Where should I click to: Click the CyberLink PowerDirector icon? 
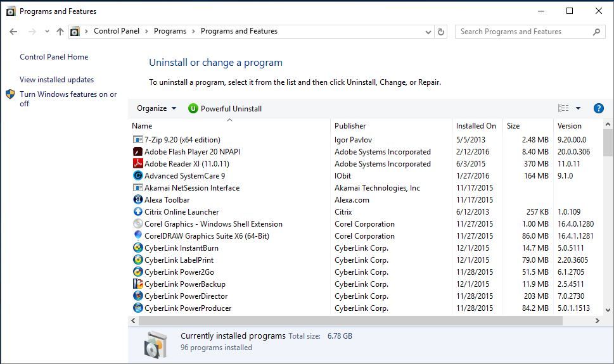click(x=138, y=296)
